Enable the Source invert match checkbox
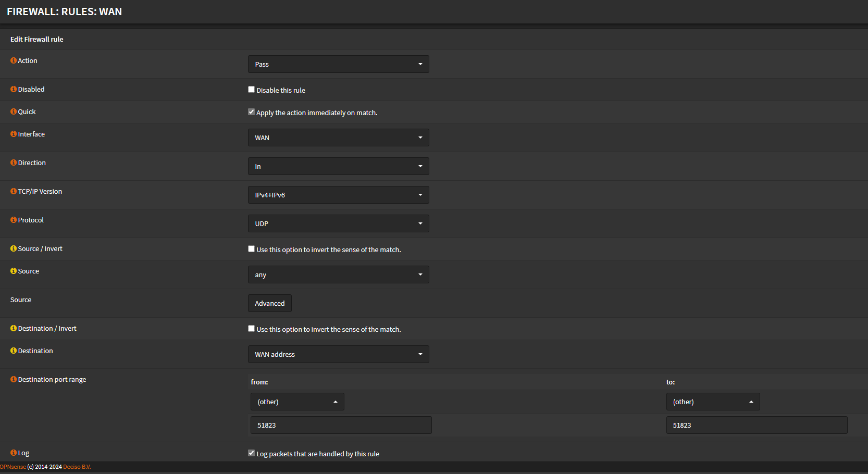 pos(251,249)
